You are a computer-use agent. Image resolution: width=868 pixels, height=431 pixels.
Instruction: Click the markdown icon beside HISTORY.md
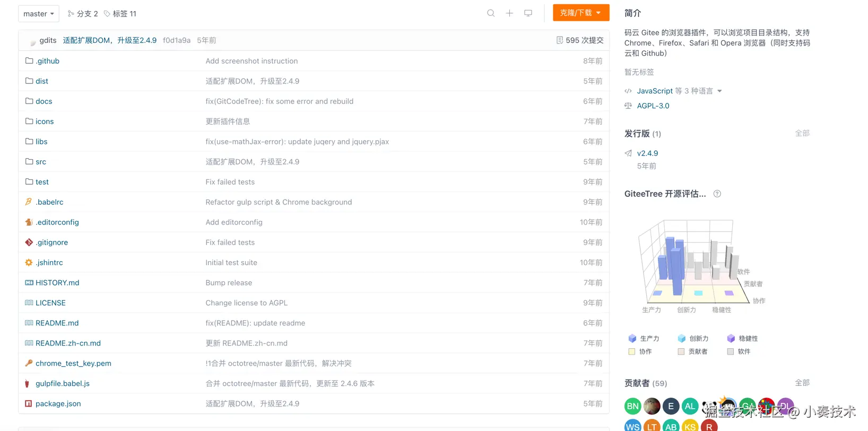(x=29, y=282)
